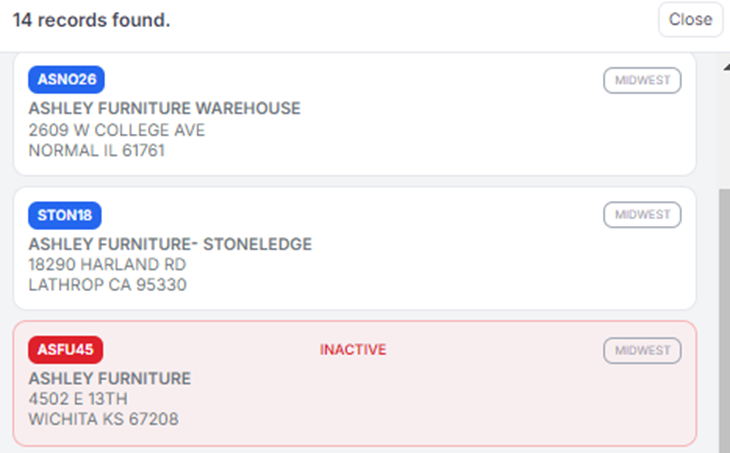This screenshot has width=730, height=453.
Task: Click the Wichita KS 67208 line
Action: coord(104,420)
